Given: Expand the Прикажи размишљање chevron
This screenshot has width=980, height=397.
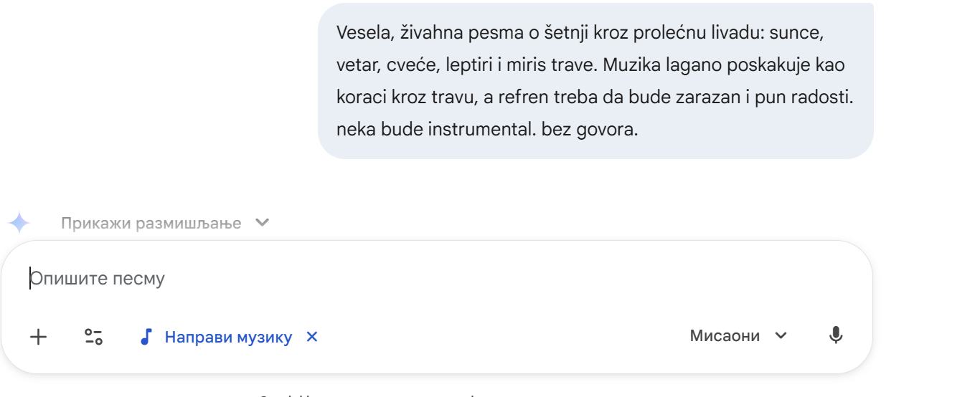Looking at the screenshot, I should pyautogui.click(x=263, y=223).
